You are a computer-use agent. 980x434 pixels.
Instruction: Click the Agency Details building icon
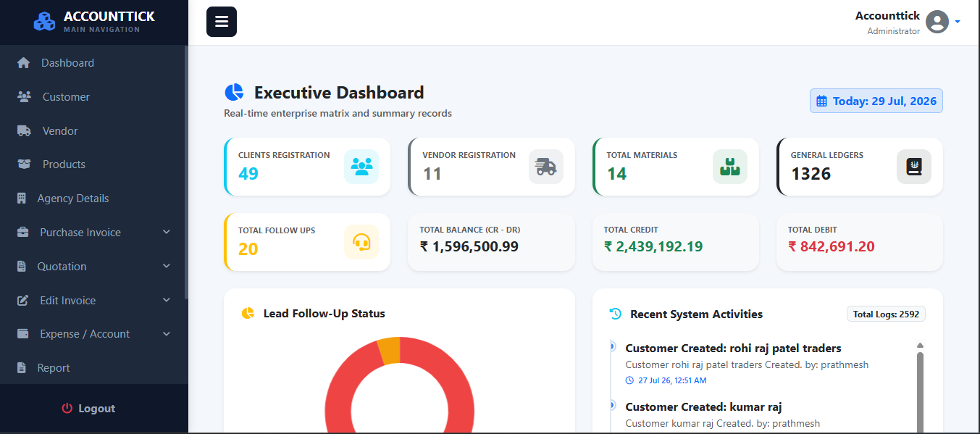click(x=22, y=199)
